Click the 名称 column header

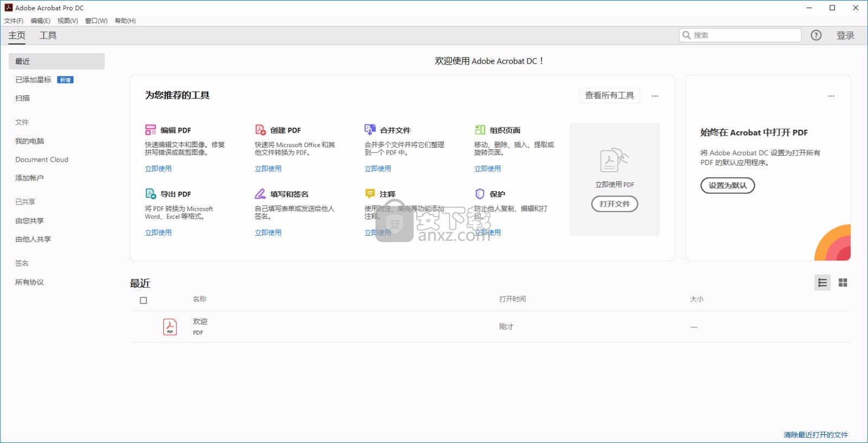(200, 299)
